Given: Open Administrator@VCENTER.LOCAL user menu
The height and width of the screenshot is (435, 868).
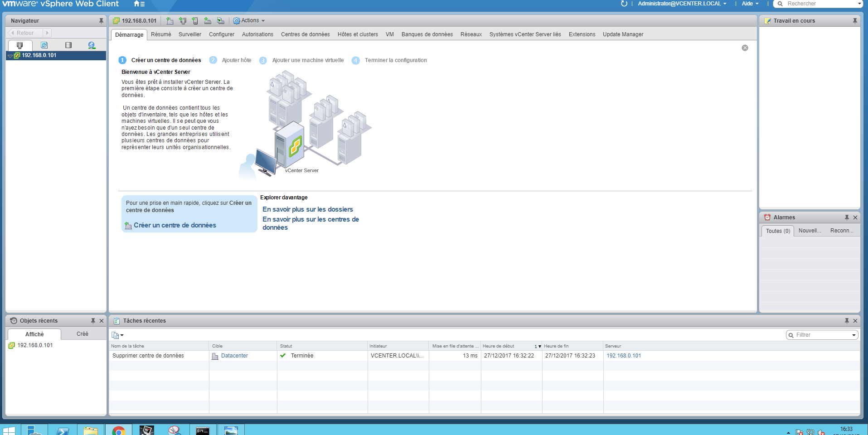Looking at the screenshot, I should click(682, 4).
